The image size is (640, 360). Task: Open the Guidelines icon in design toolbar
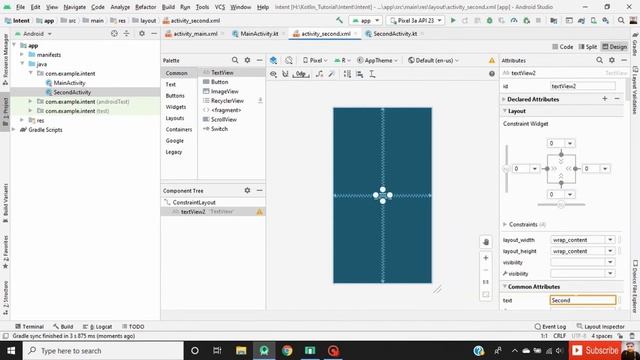[x=372, y=74]
